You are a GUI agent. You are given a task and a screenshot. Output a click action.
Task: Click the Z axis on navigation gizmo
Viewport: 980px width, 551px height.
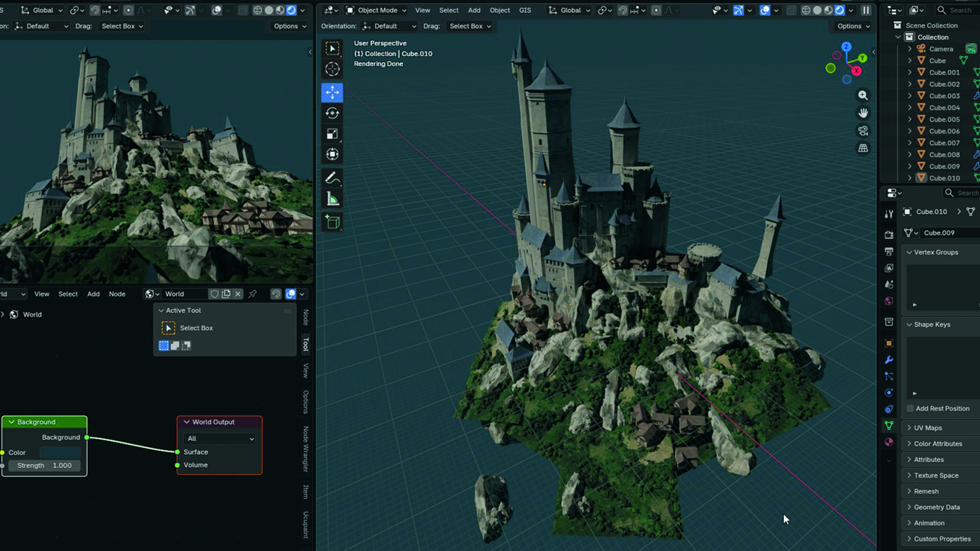click(846, 46)
